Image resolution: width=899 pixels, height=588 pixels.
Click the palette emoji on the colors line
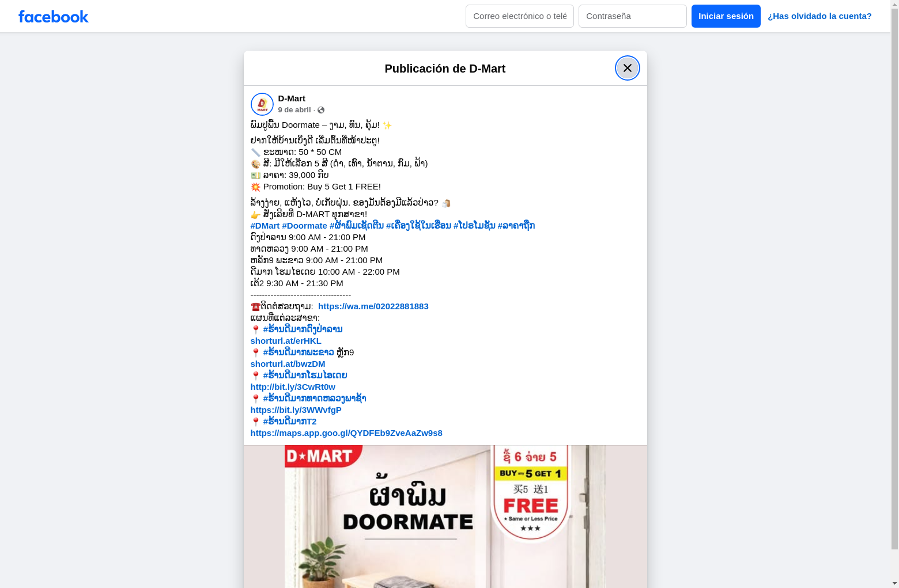coord(256,164)
